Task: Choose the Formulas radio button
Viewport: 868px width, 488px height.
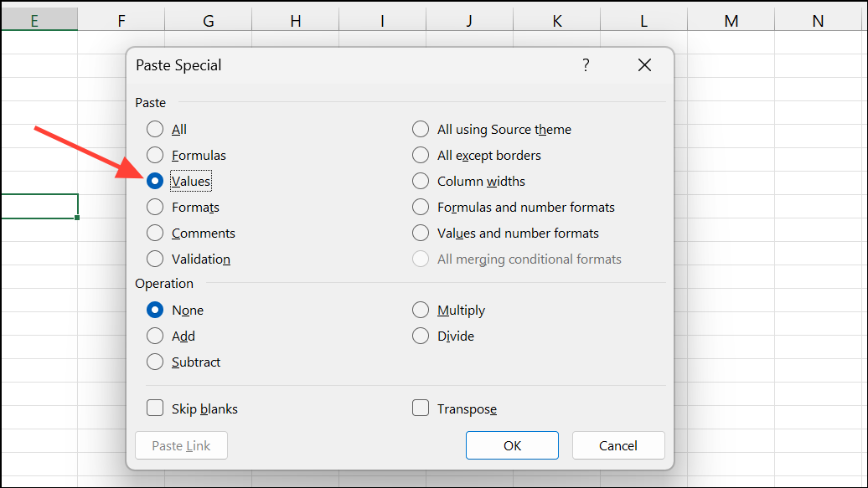Action: (x=155, y=155)
